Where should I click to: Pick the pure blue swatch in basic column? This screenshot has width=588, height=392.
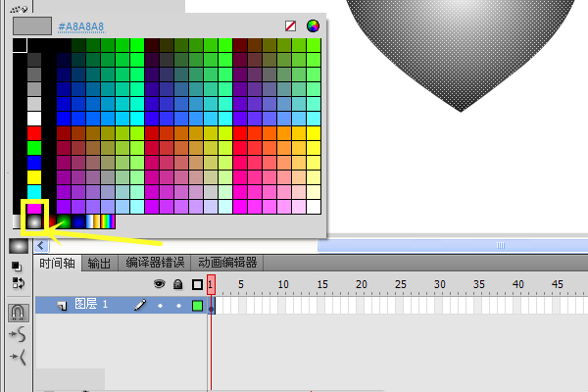coord(34,163)
